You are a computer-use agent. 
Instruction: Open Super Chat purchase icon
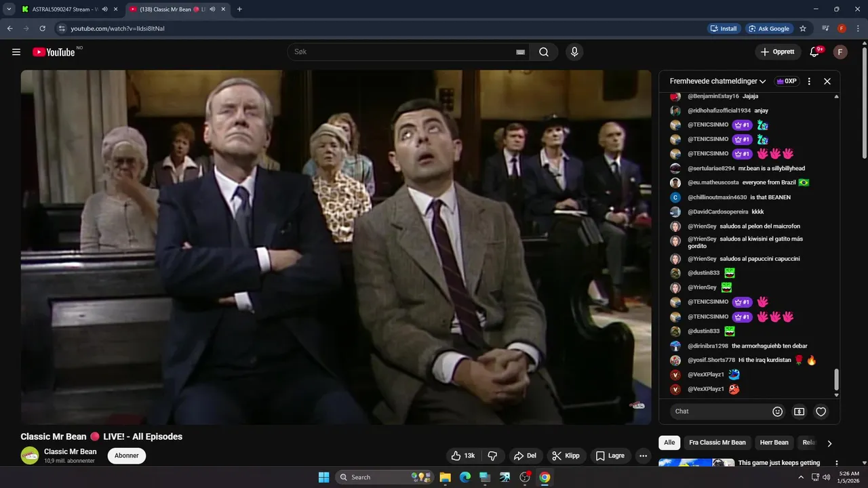(800, 411)
